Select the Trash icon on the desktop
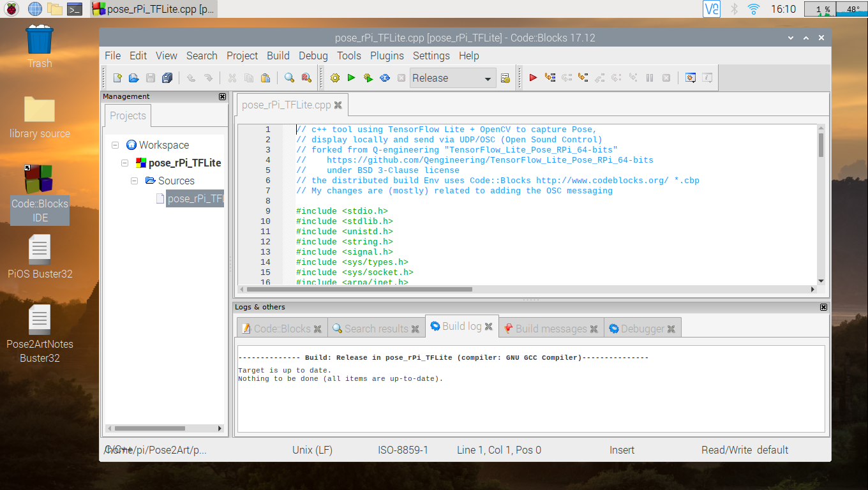The width and height of the screenshot is (868, 490). (x=40, y=47)
